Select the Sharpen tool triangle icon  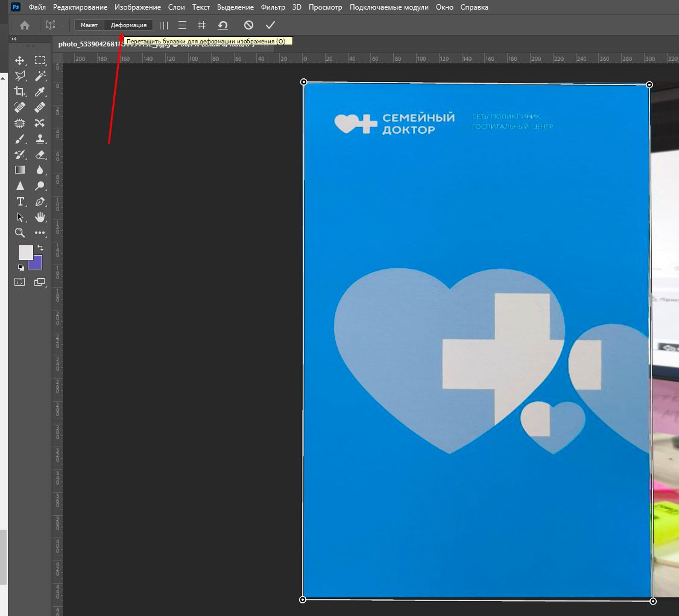coord(19,186)
